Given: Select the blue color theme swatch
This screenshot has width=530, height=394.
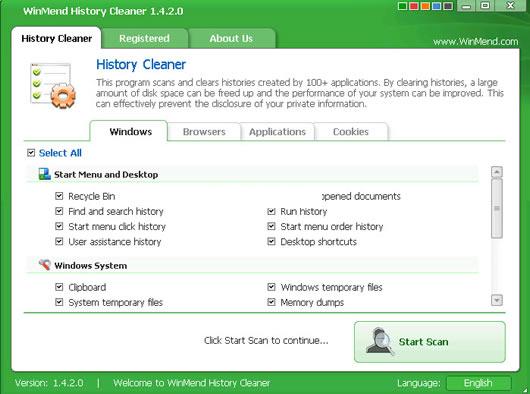Looking at the screenshot, I should tap(437, 6).
